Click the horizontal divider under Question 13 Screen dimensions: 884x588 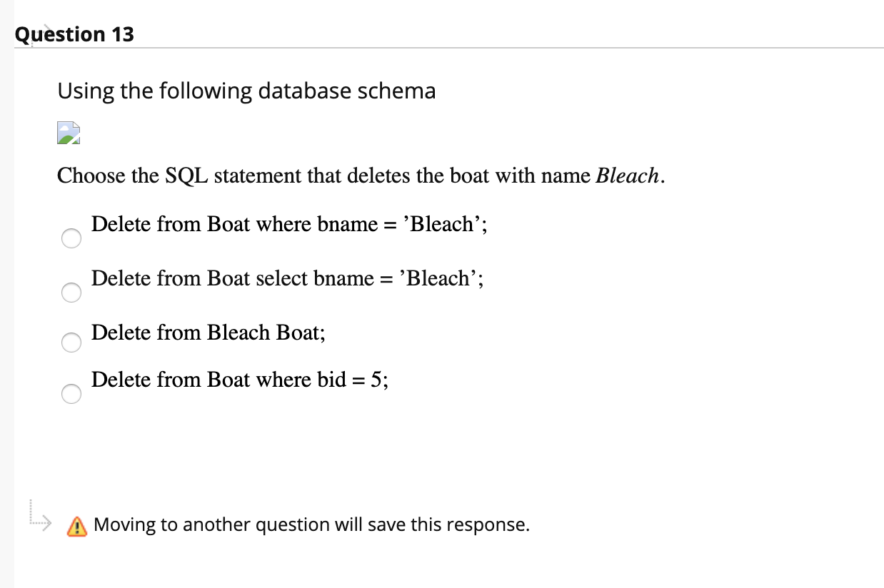point(443,48)
